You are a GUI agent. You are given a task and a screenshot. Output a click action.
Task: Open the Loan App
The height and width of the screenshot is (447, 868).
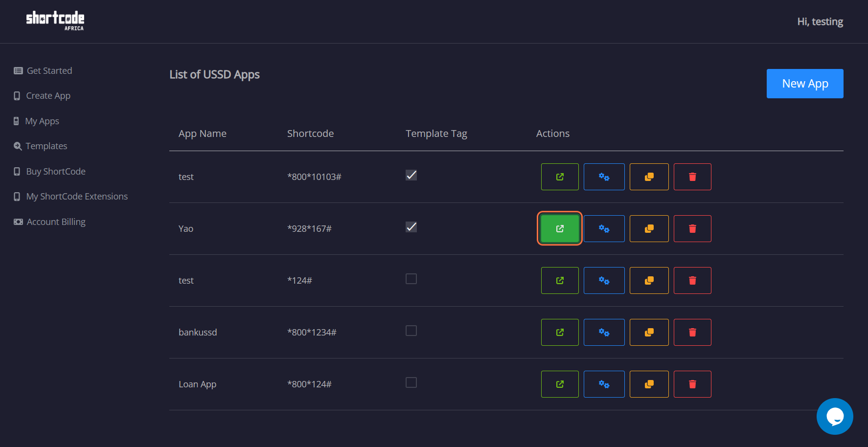[560, 384]
